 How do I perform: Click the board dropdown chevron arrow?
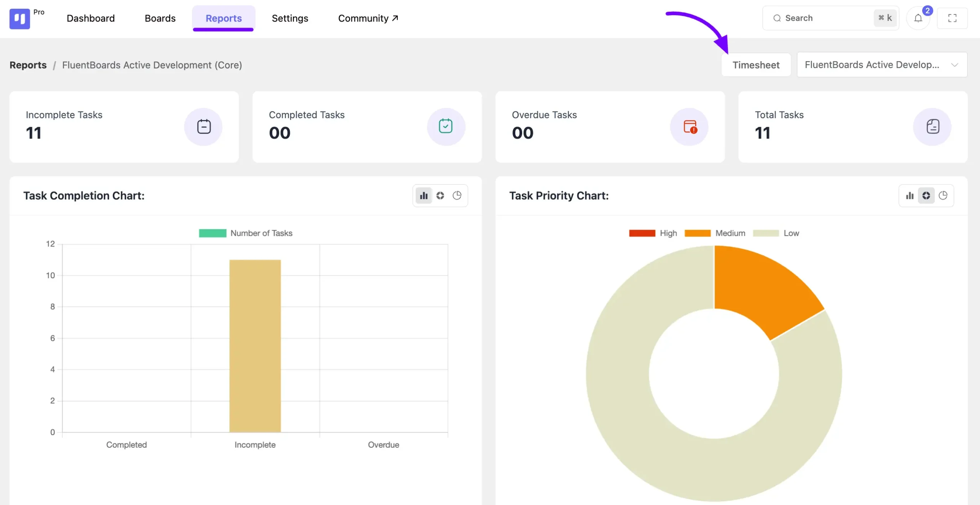[x=955, y=65]
